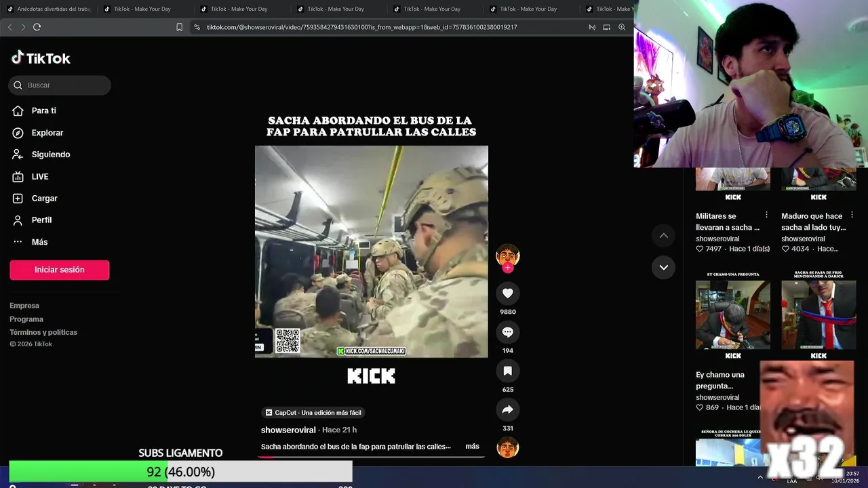Open options for Militares se llevaran video
Screen dimensions: 868x488
pos(766,215)
